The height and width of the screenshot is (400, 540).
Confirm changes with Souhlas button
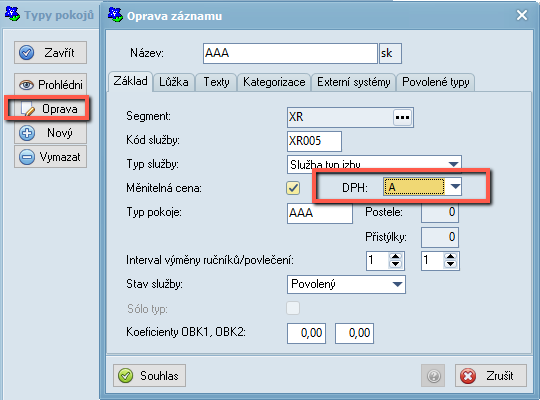pyautogui.click(x=149, y=376)
